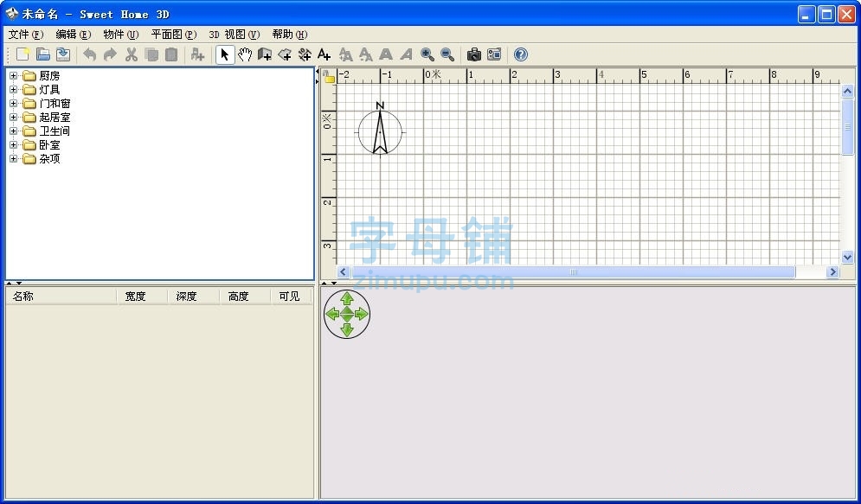The image size is (861, 504).
Task: Click plan scrollbar down arrow
Action: 847,257
